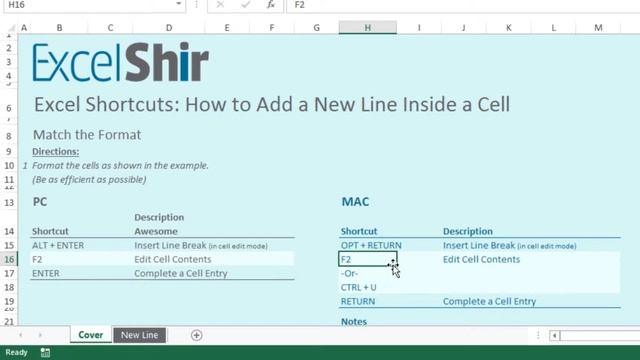
Task: Click 'Format the cells as shown in the example.'
Action: point(120,166)
